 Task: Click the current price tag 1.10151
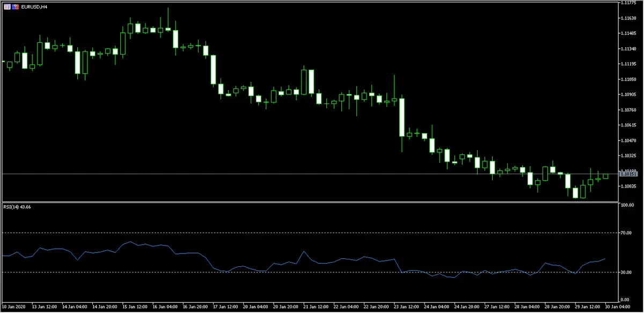(628, 174)
